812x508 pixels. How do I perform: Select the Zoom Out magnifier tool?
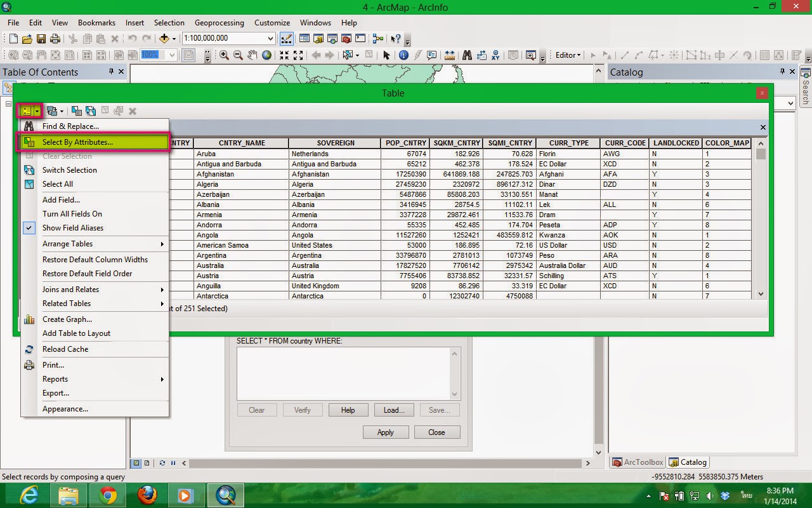tap(238, 55)
